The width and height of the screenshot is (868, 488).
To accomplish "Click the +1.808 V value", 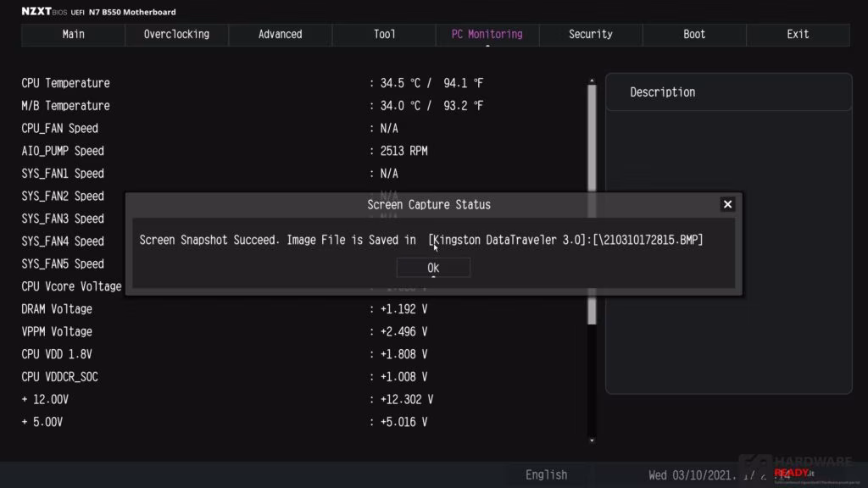I will coord(403,354).
